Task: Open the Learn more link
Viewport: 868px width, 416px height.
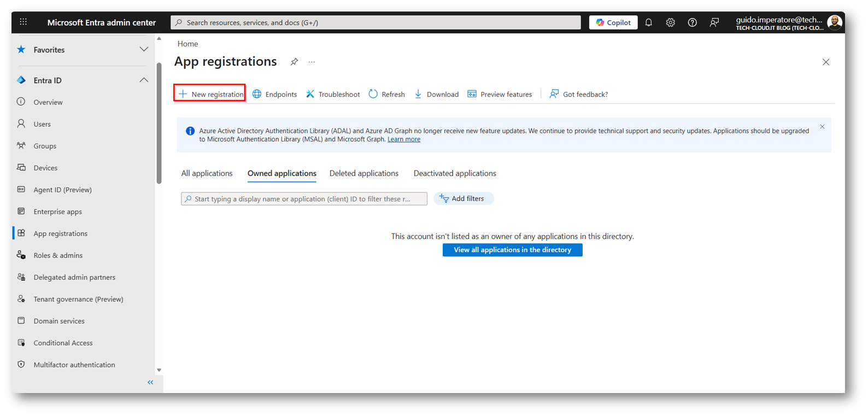Action: tap(404, 139)
